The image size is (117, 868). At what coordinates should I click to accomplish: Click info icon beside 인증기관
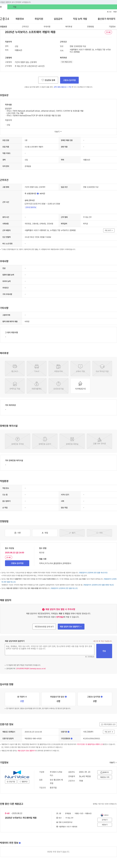click(68, 732)
